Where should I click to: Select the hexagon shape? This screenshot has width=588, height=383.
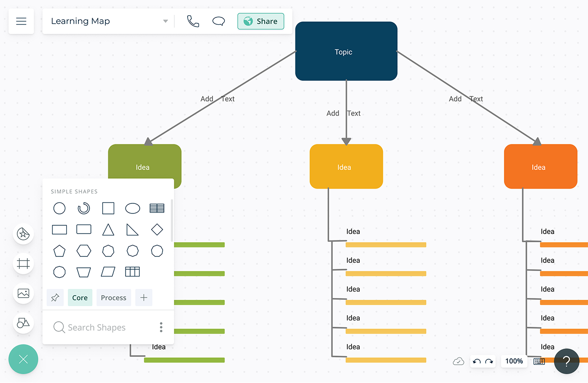click(84, 251)
